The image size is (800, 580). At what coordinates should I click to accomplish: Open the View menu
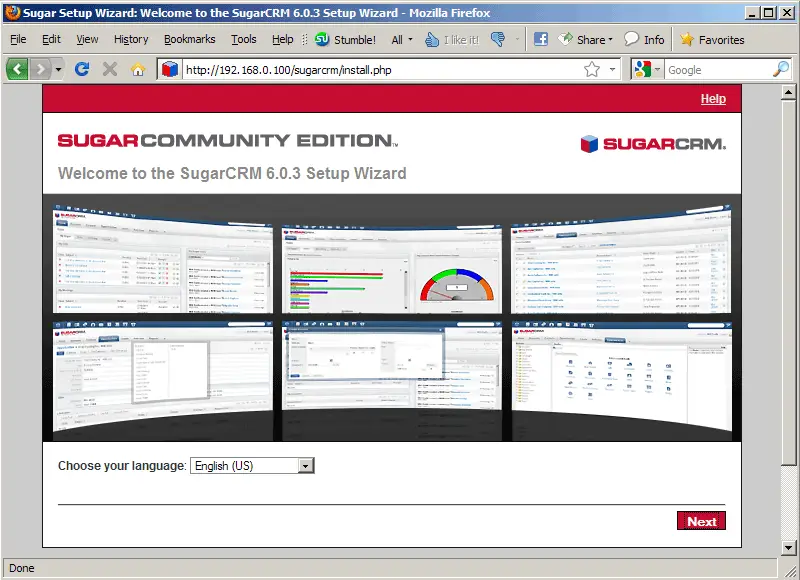pyautogui.click(x=87, y=39)
